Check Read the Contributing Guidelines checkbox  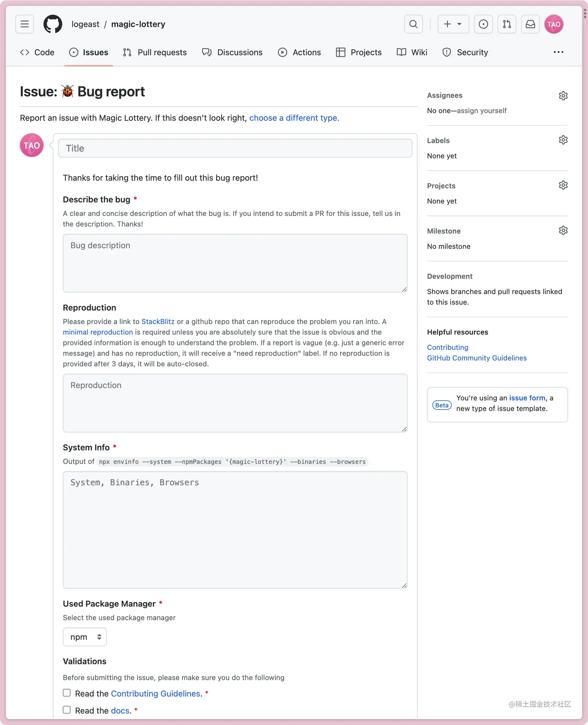tap(67, 693)
